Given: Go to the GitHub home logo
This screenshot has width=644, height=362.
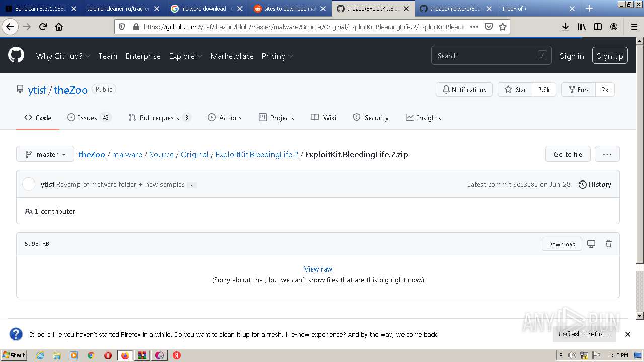Looking at the screenshot, I should point(16,55).
